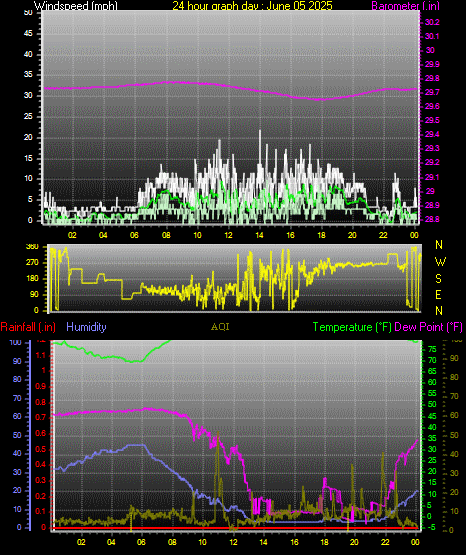Click the '15' windspeed scale value
This screenshot has height=555, width=466.
click(28, 158)
